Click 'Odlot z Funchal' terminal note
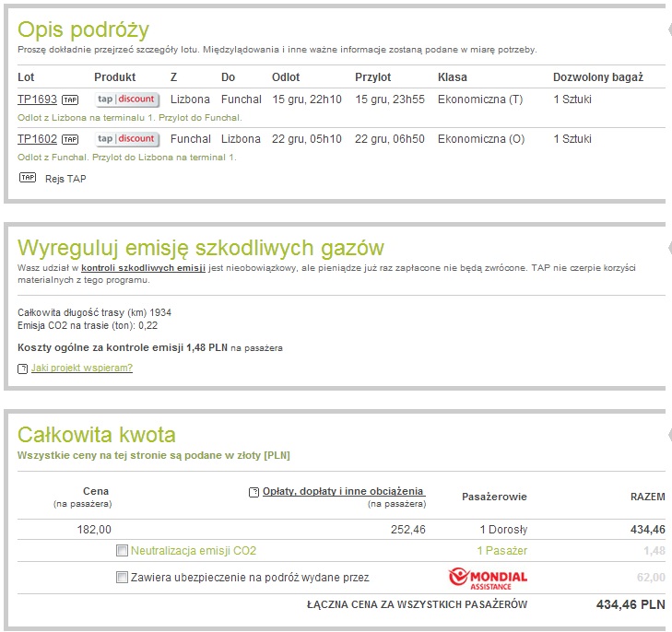 pyautogui.click(x=127, y=158)
